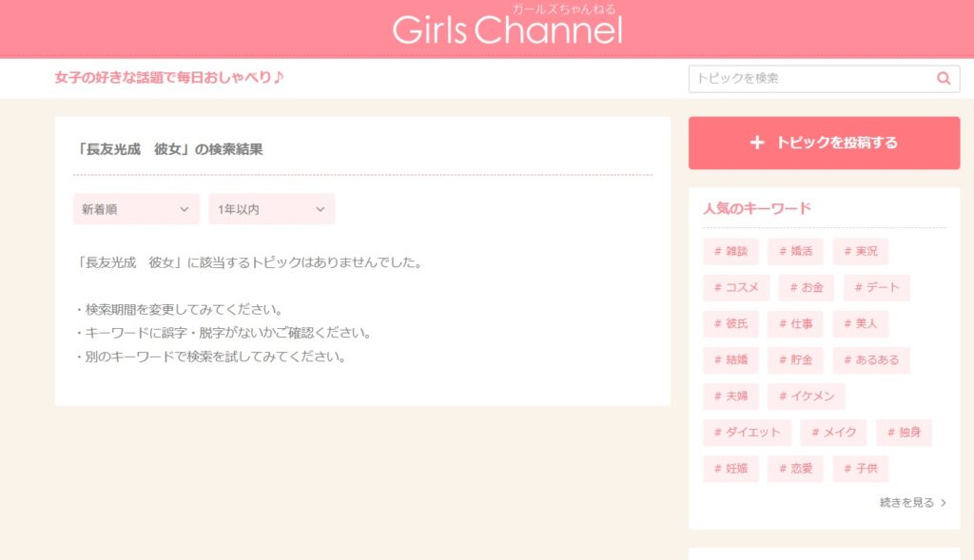
Task: Select the # お金 keyword tag
Action: point(807,287)
